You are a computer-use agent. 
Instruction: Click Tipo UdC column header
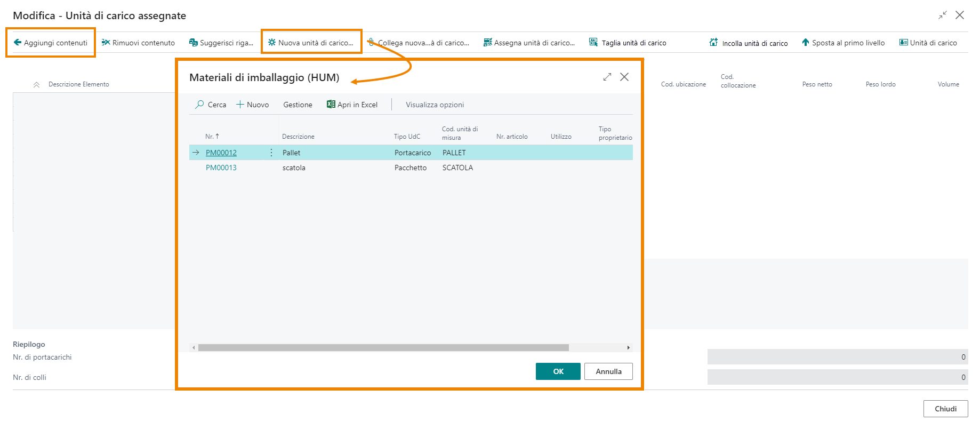point(407,137)
